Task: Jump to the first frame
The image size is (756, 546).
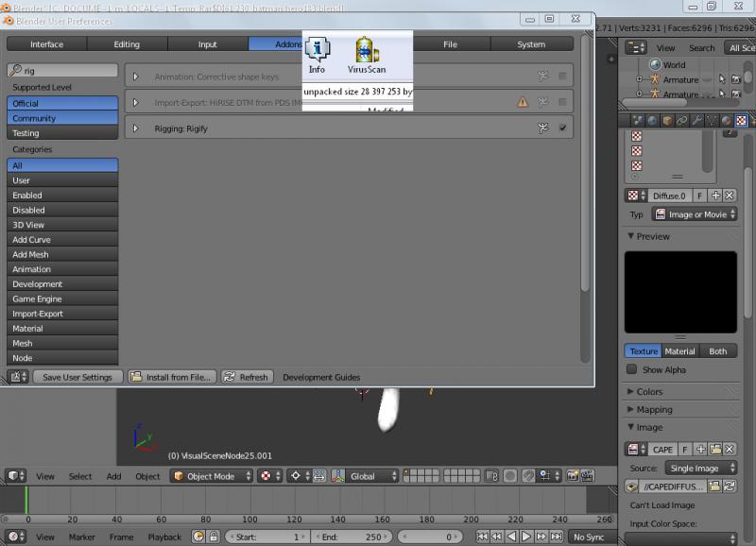Action: pyautogui.click(x=482, y=537)
